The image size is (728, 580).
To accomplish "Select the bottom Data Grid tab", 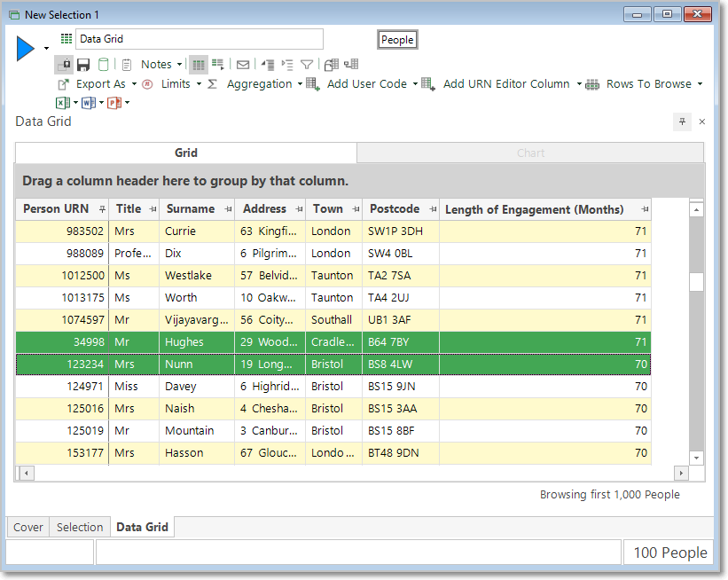I will click(x=142, y=527).
